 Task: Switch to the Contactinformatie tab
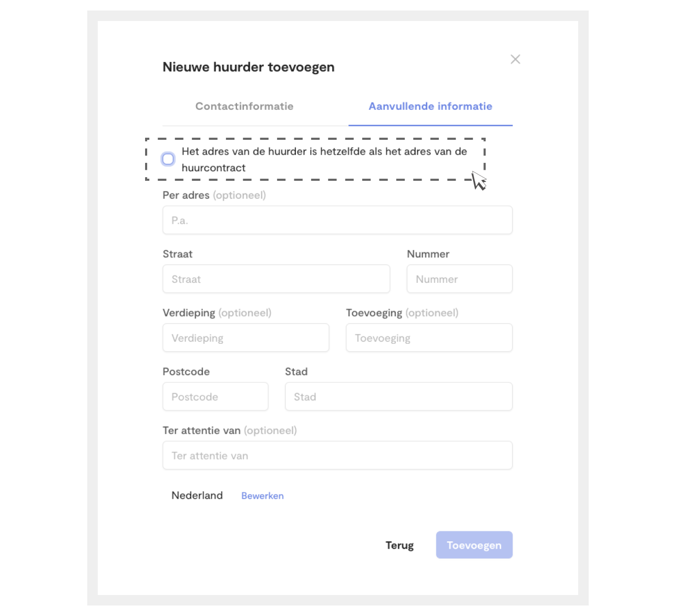coord(244,106)
